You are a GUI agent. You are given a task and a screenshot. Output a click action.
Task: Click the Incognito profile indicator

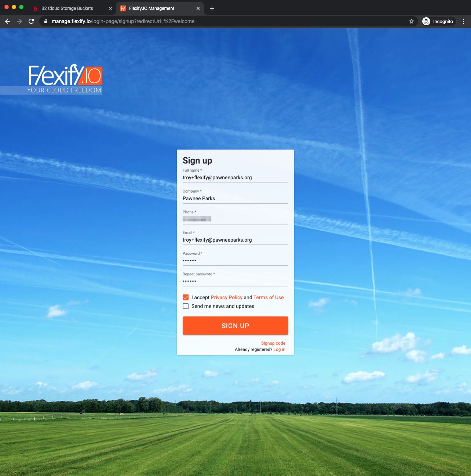[439, 21]
